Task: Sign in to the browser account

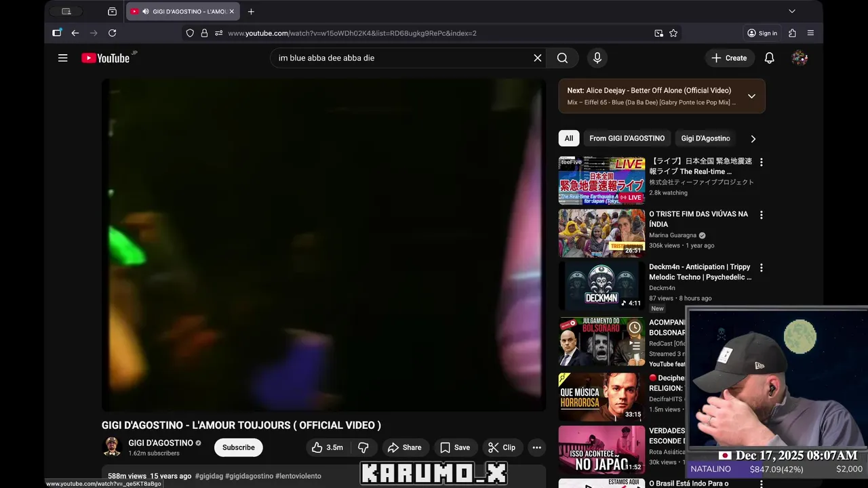Action: click(762, 33)
